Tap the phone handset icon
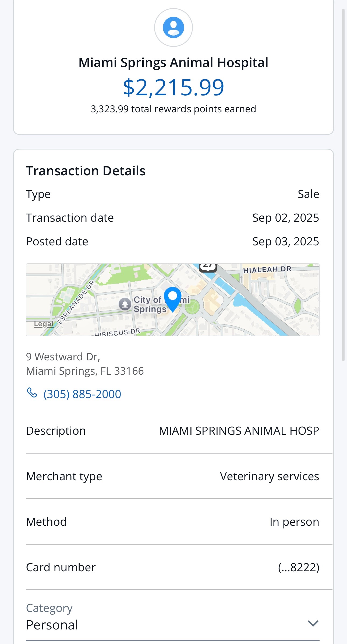Image resolution: width=347 pixels, height=644 pixels. click(32, 393)
